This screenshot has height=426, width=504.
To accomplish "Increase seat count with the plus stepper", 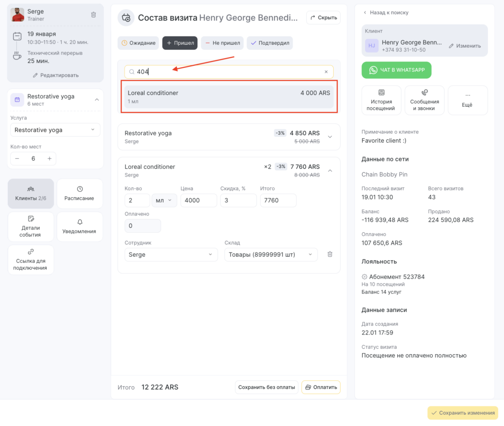I will [x=49, y=158].
